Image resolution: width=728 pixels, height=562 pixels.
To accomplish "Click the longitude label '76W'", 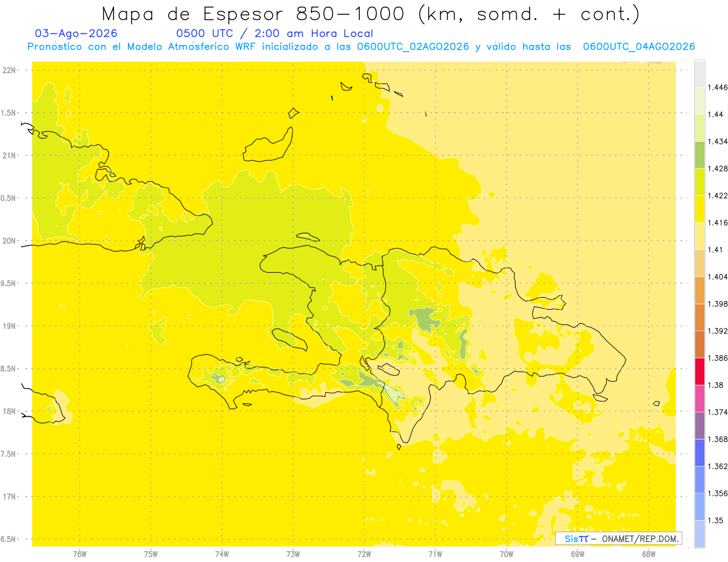I will [79, 554].
